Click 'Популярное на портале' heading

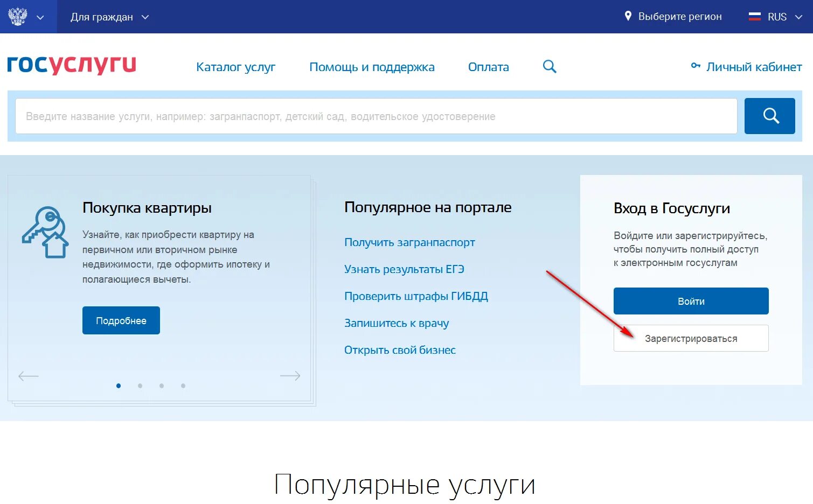(x=428, y=207)
